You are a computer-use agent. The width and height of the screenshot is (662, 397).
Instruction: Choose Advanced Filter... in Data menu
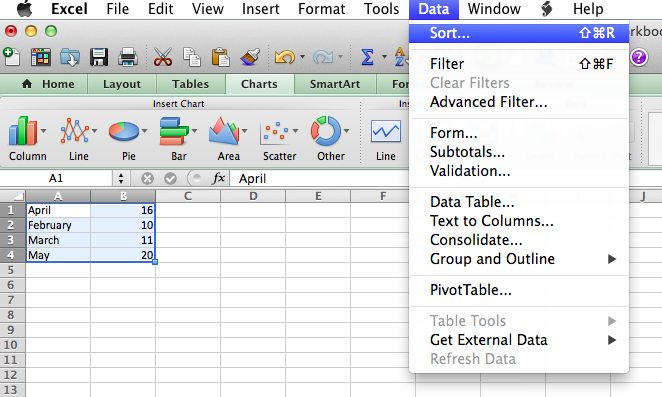(519, 102)
